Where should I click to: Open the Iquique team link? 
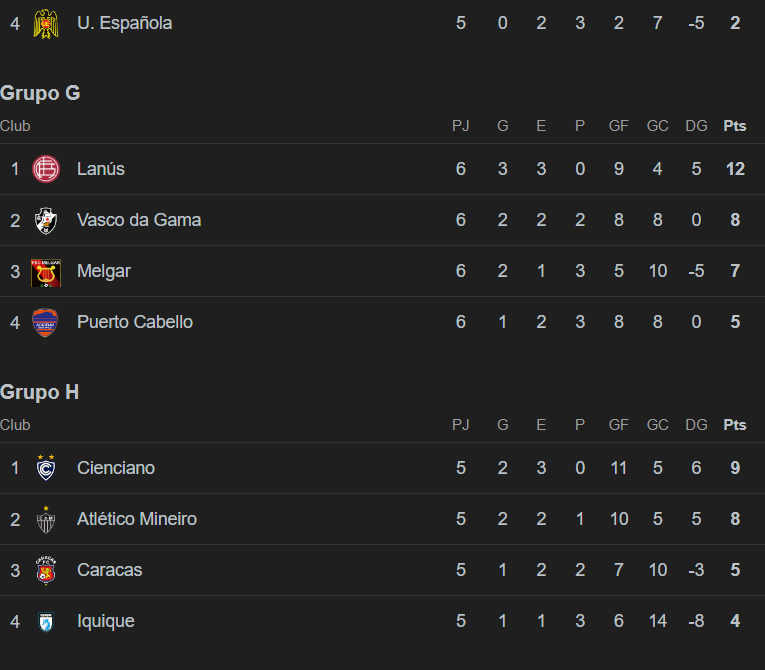pos(106,621)
